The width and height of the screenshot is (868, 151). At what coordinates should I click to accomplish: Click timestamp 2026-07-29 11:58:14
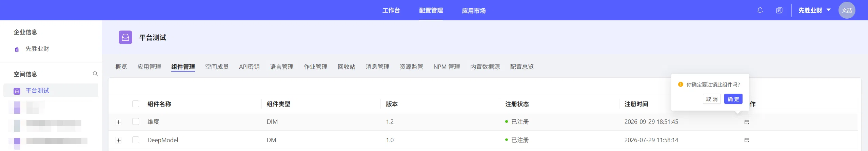pos(651,140)
